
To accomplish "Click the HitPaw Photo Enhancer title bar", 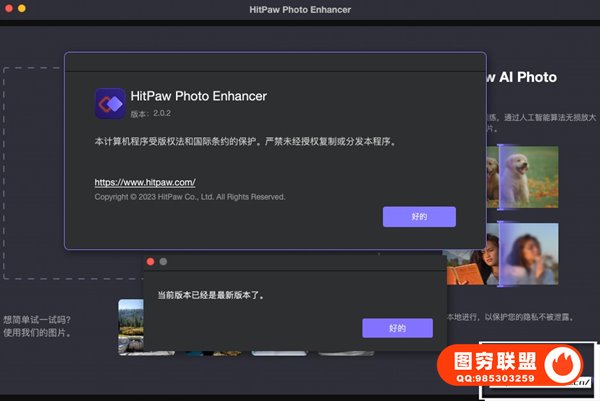I will 300,9.
